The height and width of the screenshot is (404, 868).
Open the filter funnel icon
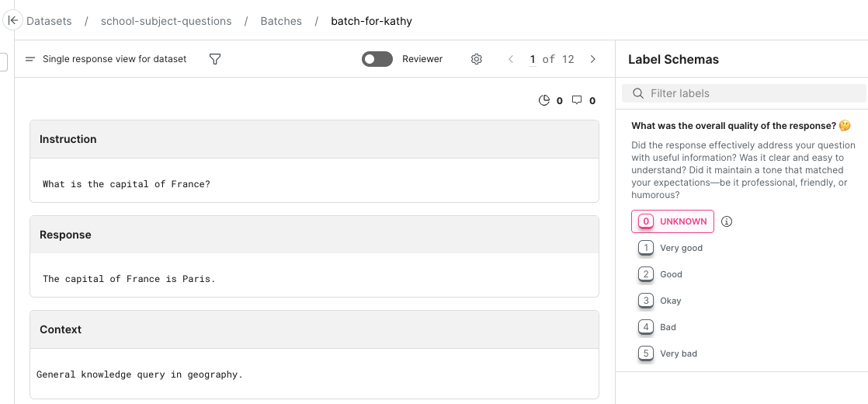[215, 59]
